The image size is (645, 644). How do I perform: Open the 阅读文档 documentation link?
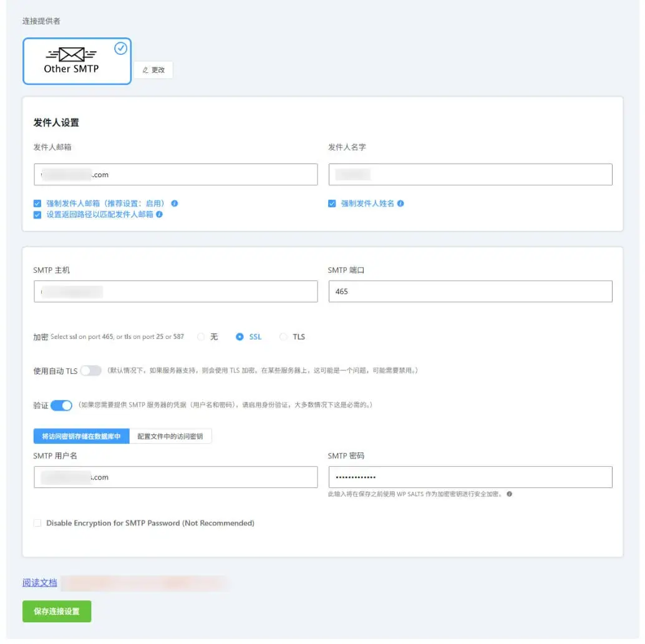39,583
